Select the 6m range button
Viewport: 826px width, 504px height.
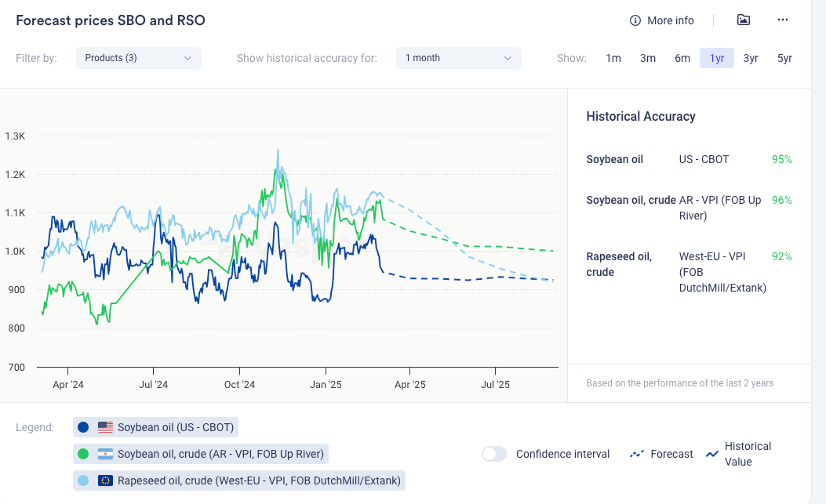(x=682, y=58)
